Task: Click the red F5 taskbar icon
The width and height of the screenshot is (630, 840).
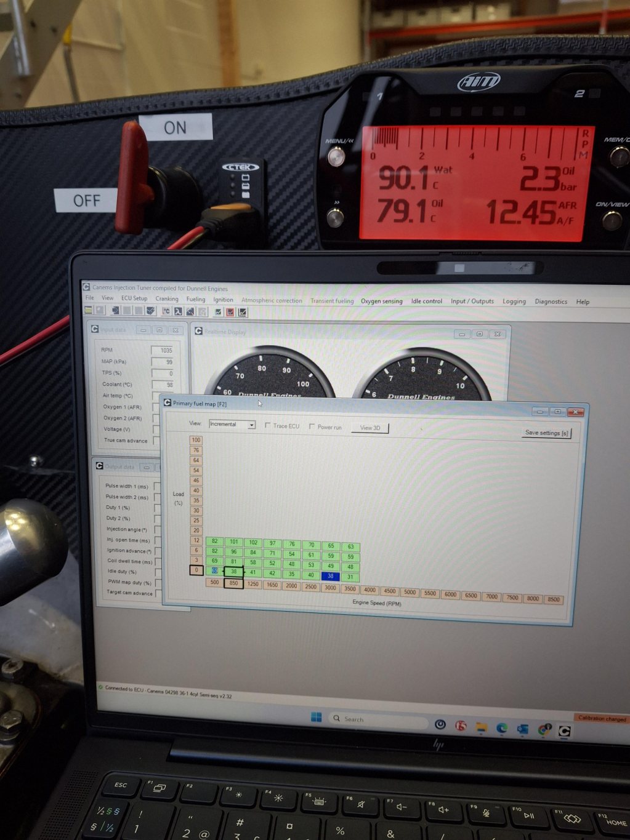Action: point(461,726)
